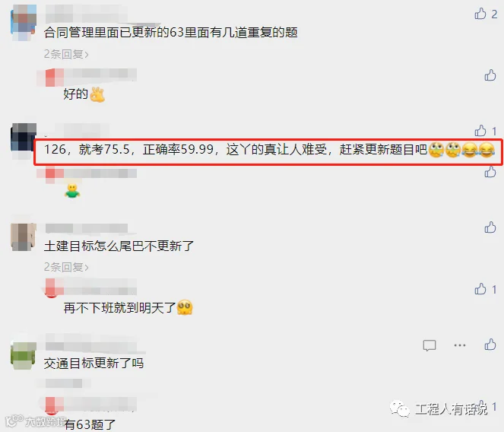Select the reply text 有63题了
The image size is (504, 432).
(90, 424)
